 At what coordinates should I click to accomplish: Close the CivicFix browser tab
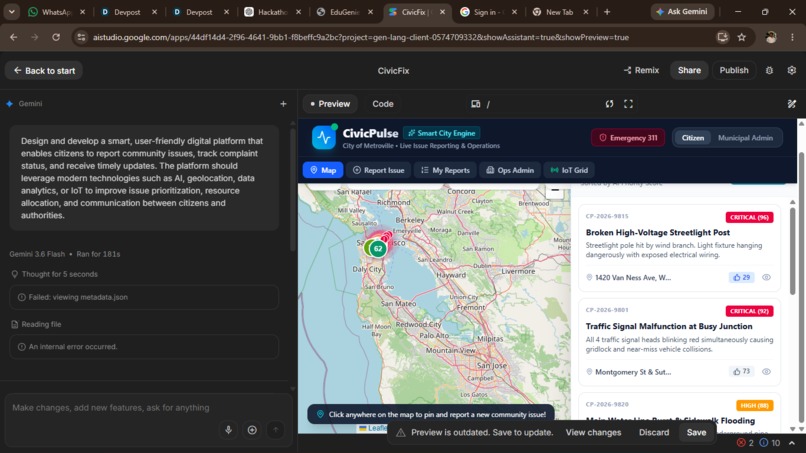click(x=442, y=12)
